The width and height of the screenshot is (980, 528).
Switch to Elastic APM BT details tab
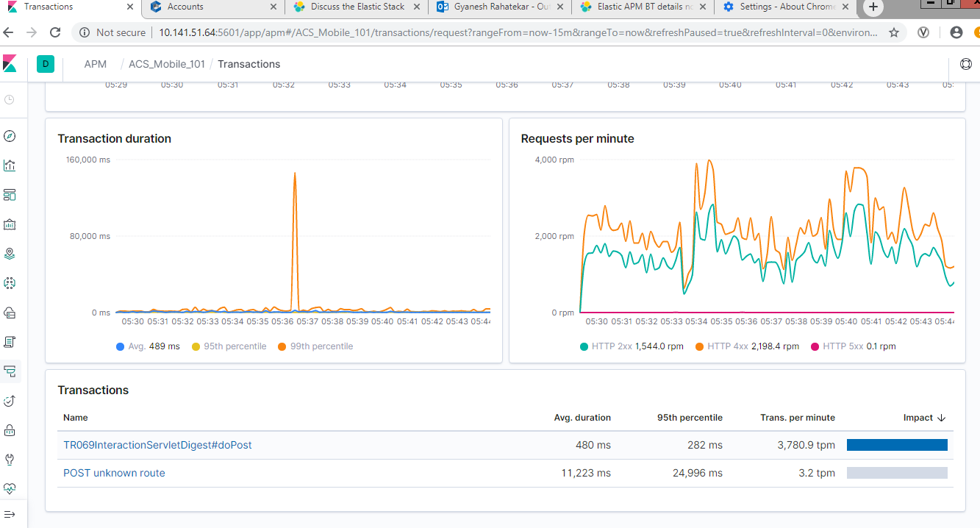[643, 7]
